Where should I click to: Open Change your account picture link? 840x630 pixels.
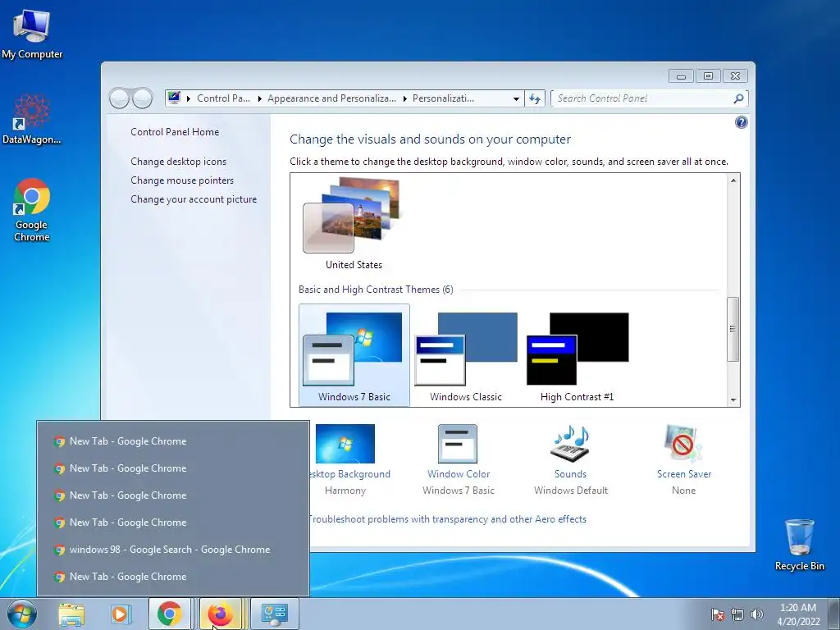tap(194, 199)
